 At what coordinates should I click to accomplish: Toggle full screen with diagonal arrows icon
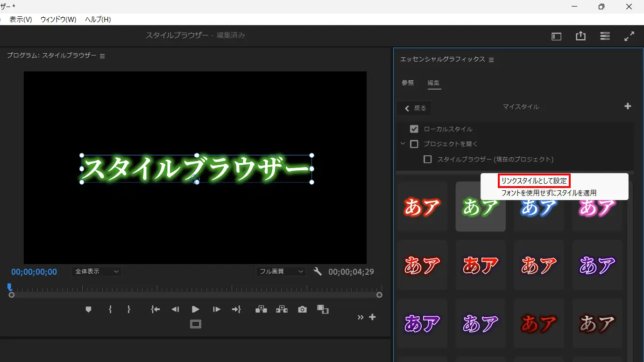[x=629, y=36]
